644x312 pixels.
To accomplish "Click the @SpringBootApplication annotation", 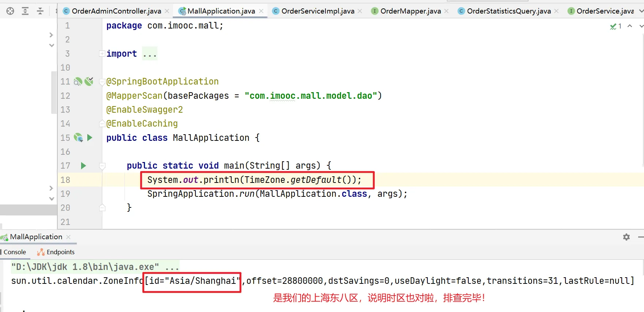I will 163,82.
